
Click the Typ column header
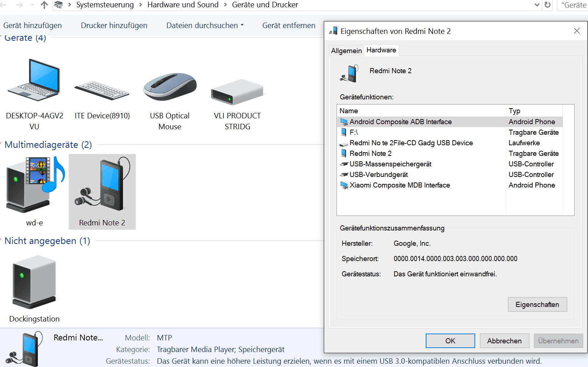point(534,111)
